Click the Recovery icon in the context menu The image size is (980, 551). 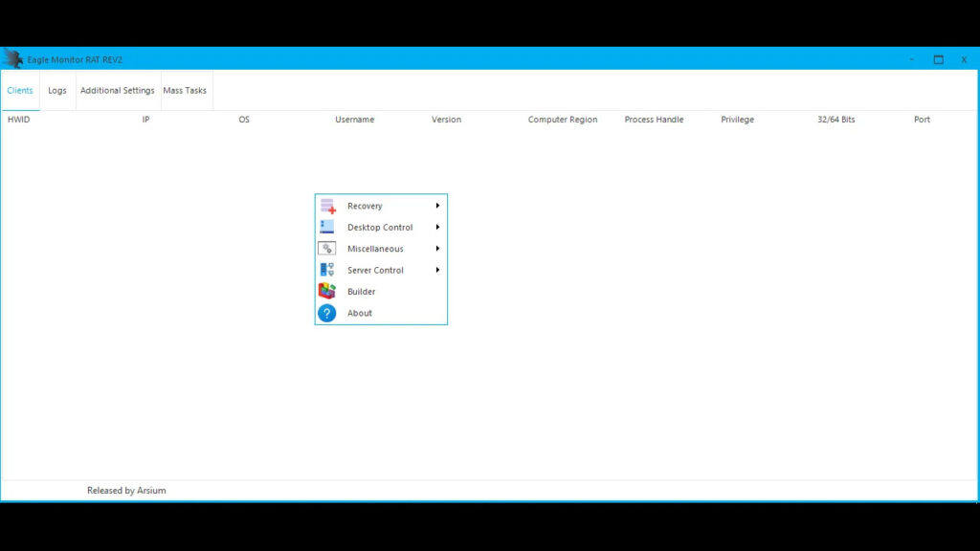pos(327,207)
